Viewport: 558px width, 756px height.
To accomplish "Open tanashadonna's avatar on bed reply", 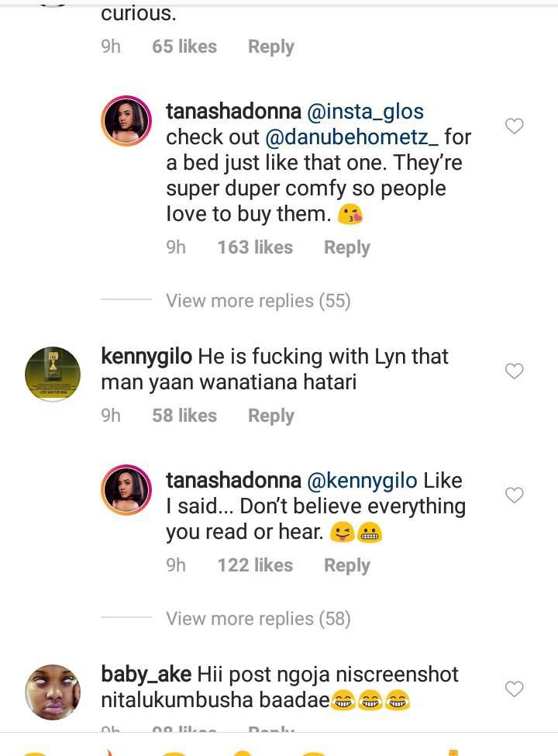I will tap(126, 122).
